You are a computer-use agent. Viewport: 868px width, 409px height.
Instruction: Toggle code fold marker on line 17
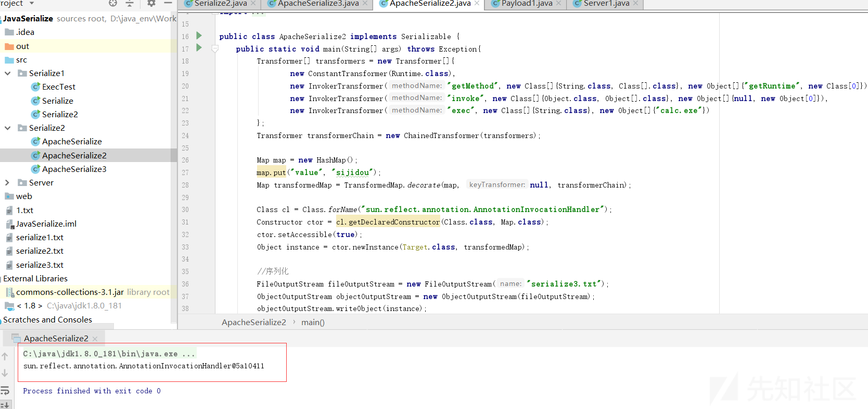click(x=215, y=48)
